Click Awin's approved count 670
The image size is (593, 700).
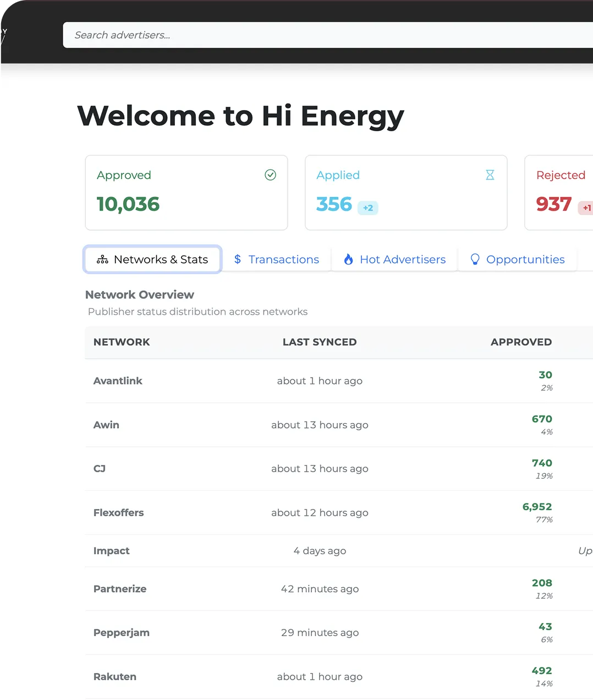pyautogui.click(x=542, y=419)
